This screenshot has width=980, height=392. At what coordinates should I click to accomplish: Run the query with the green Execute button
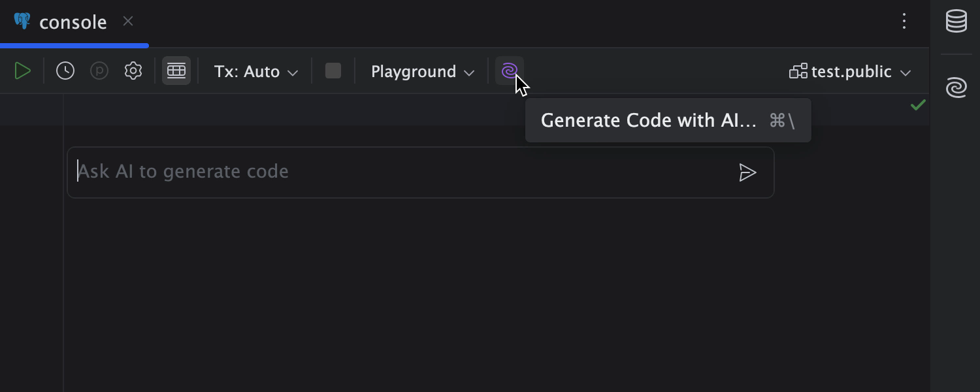(23, 71)
